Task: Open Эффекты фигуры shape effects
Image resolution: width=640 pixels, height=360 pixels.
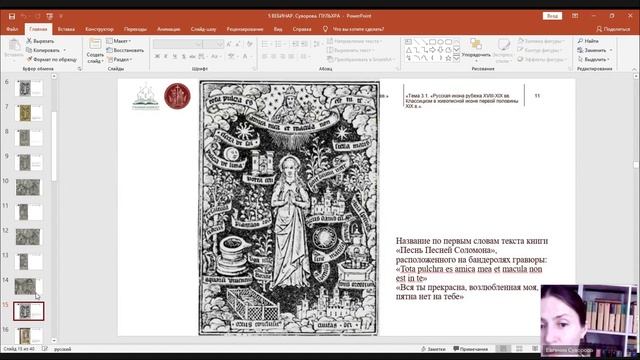Action: click(x=542, y=60)
